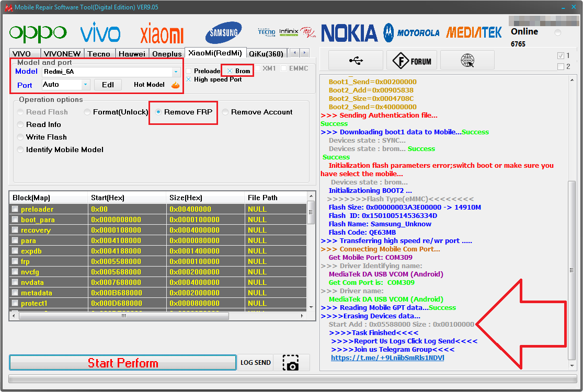Open the QiKu(360) tab
This screenshot has height=392, width=583.
(x=266, y=54)
